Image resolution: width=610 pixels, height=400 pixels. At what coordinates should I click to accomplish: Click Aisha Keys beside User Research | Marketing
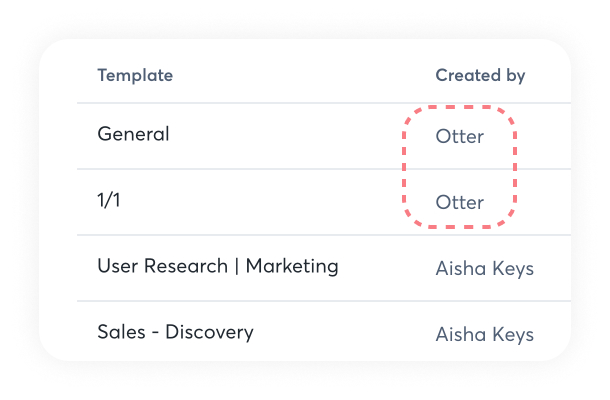click(x=484, y=269)
